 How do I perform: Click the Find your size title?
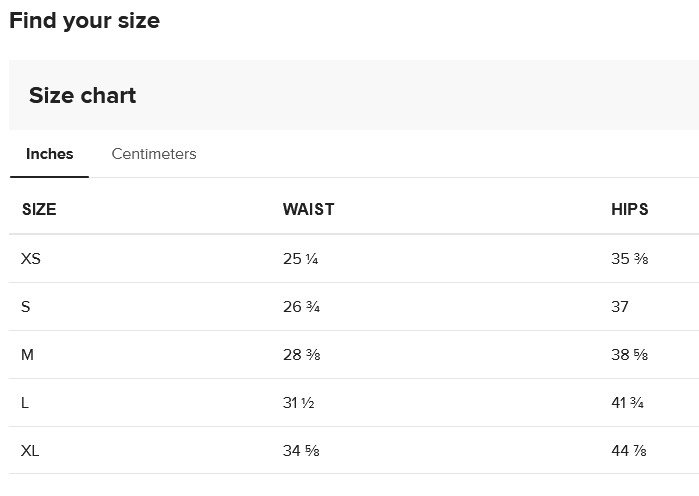[x=85, y=20]
